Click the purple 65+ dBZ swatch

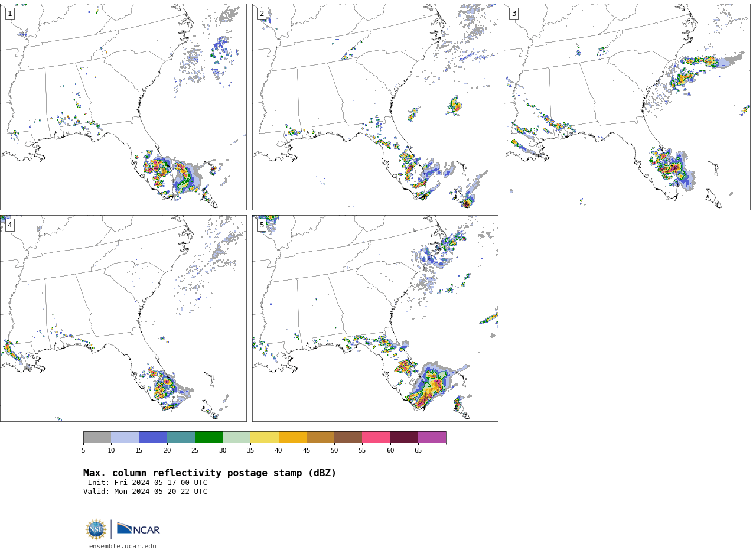pos(432,437)
